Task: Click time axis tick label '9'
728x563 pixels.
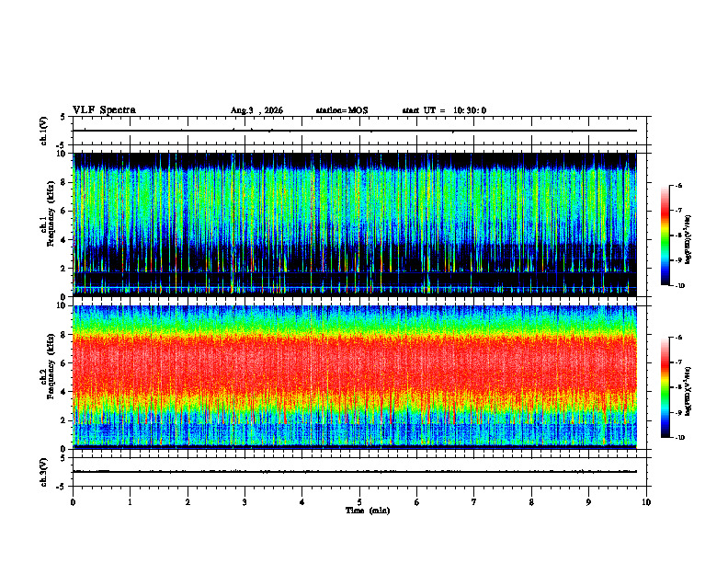Action: [588, 502]
